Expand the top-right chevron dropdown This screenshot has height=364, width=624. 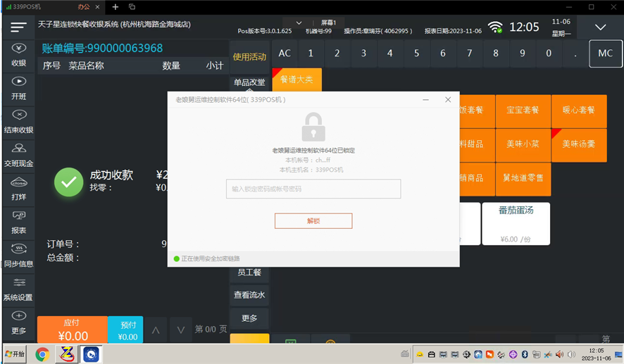(600, 27)
